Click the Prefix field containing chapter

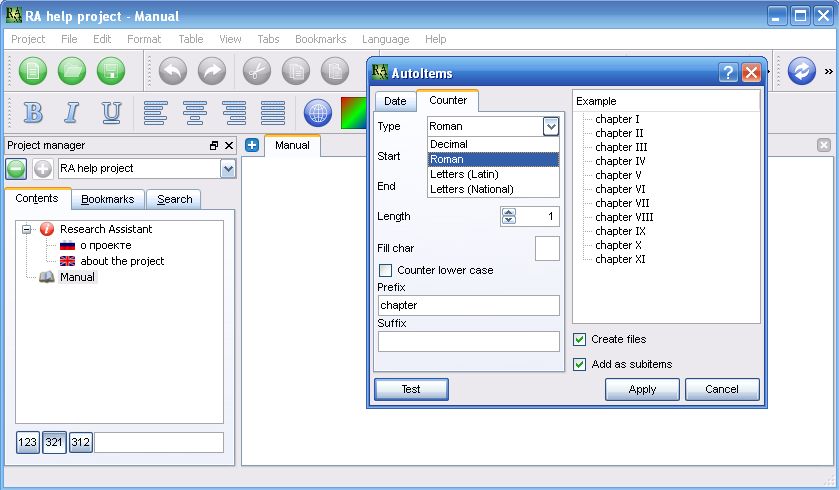point(469,305)
